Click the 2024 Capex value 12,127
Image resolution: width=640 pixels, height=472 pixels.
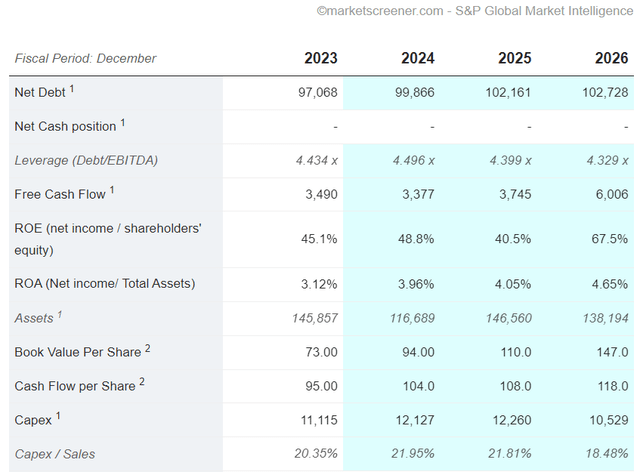[x=415, y=420]
